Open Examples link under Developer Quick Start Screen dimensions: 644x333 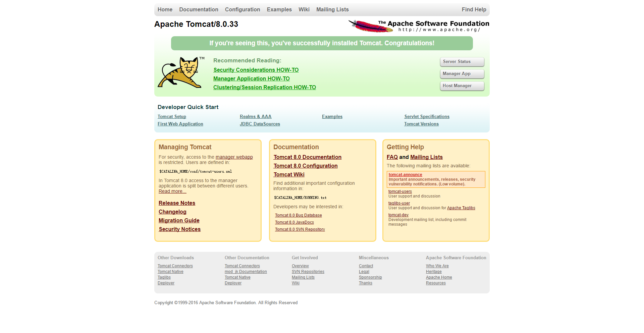coord(332,117)
